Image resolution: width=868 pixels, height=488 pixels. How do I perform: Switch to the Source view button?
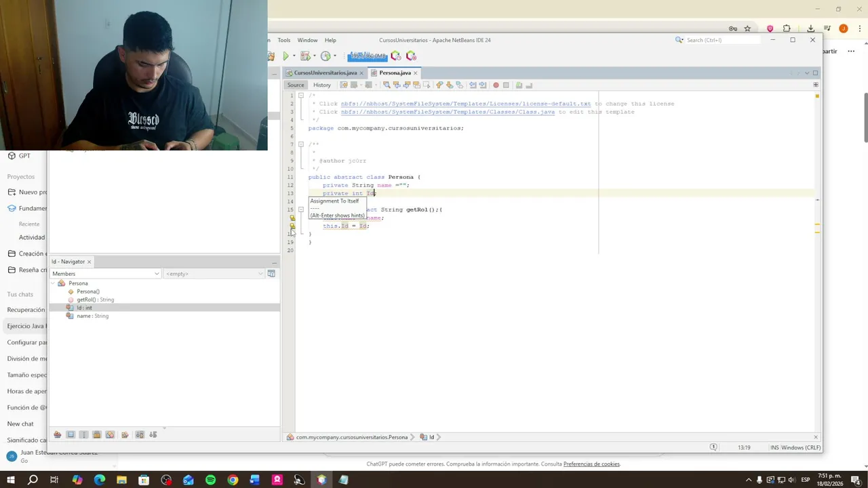pos(296,85)
